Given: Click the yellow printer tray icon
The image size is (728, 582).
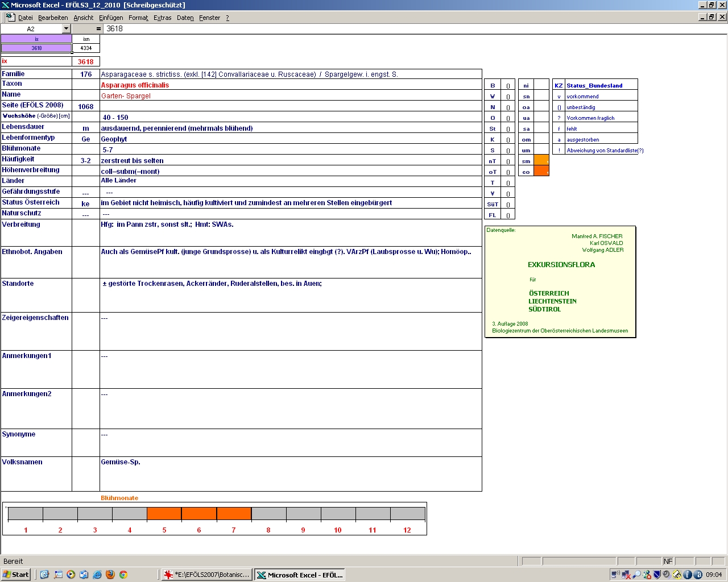Looking at the screenshot, I should [677, 575].
